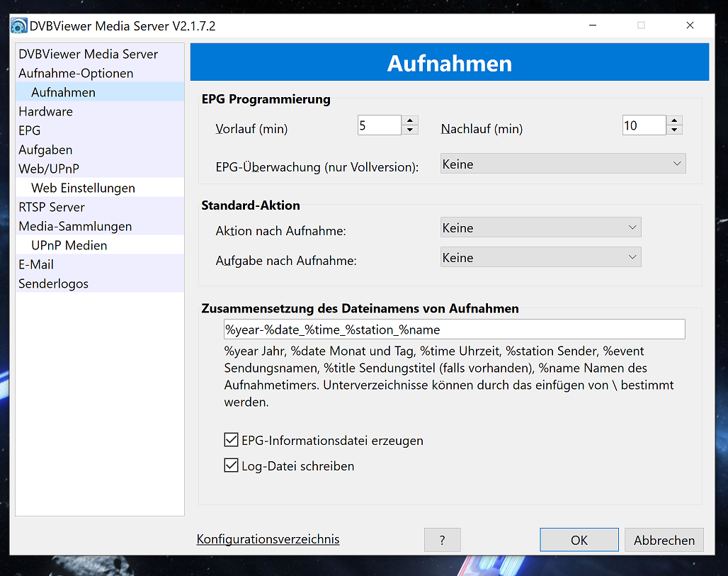Click the DVBViewer app icon in title bar
This screenshot has width=728, height=576.
tap(18, 26)
